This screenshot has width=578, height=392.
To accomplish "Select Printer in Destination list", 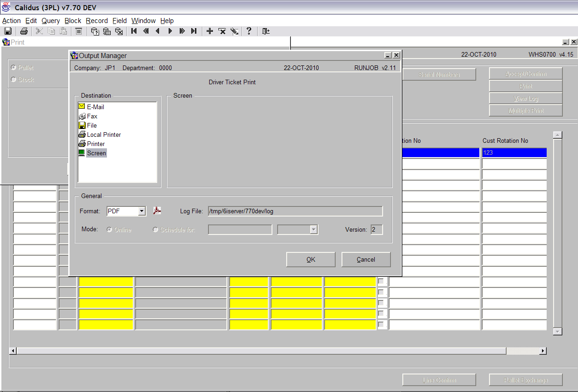I will coord(92,144).
